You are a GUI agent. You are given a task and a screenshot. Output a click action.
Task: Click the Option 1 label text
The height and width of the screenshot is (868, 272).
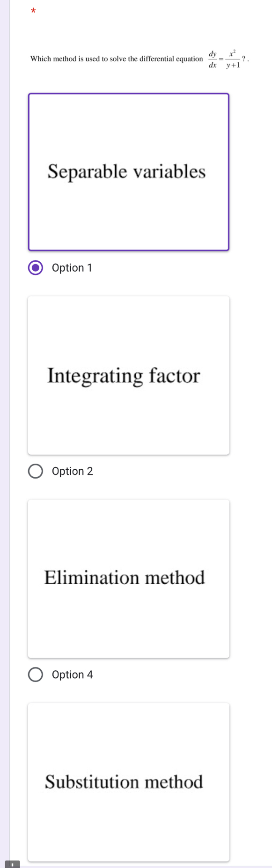pos(72,267)
